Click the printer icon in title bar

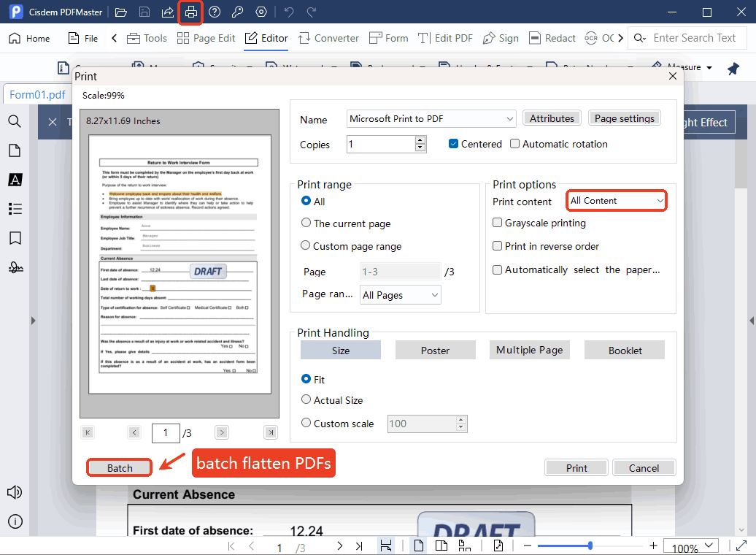pyautogui.click(x=191, y=12)
